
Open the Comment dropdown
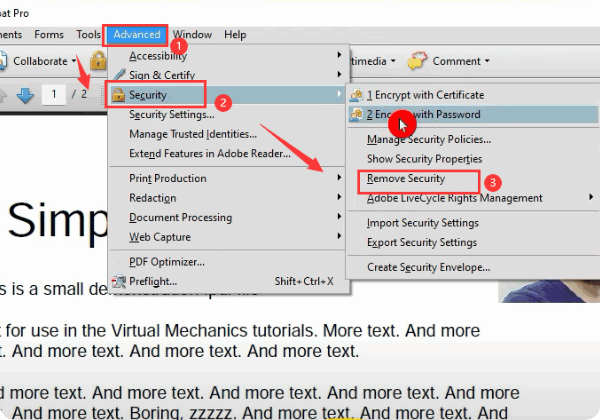pos(461,61)
